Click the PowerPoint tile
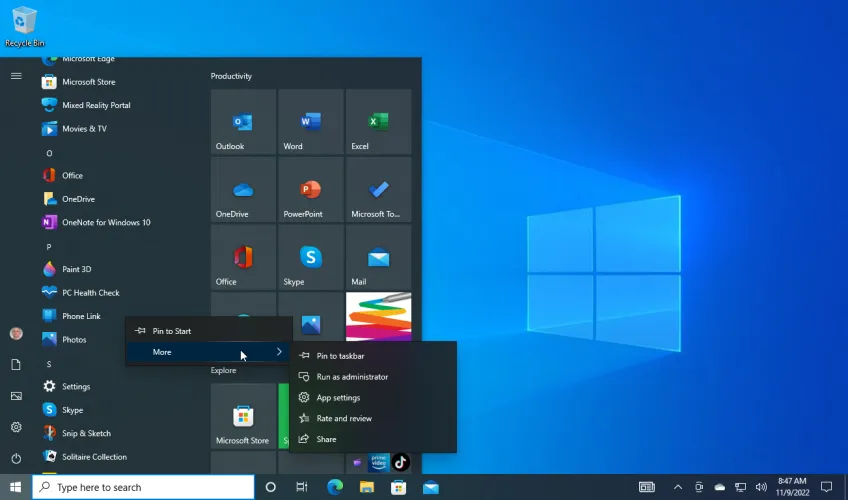Viewport: 848px width, 500px height. [310, 189]
